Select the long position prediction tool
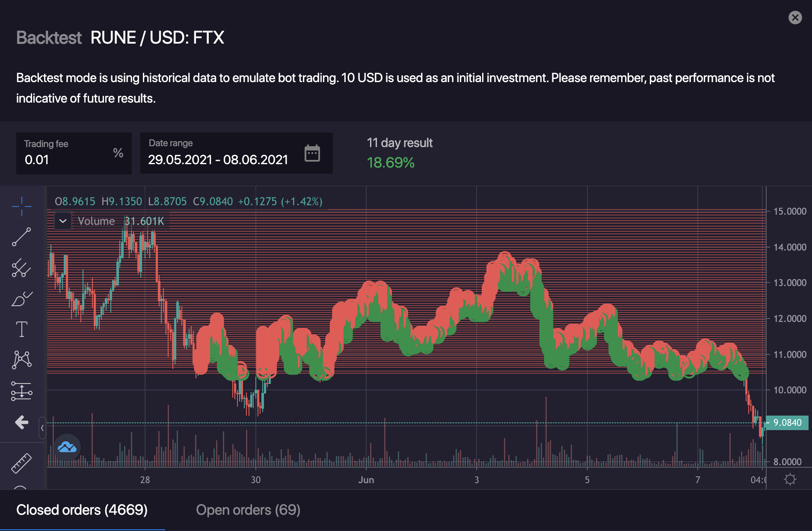812x531 pixels. point(21,391)
